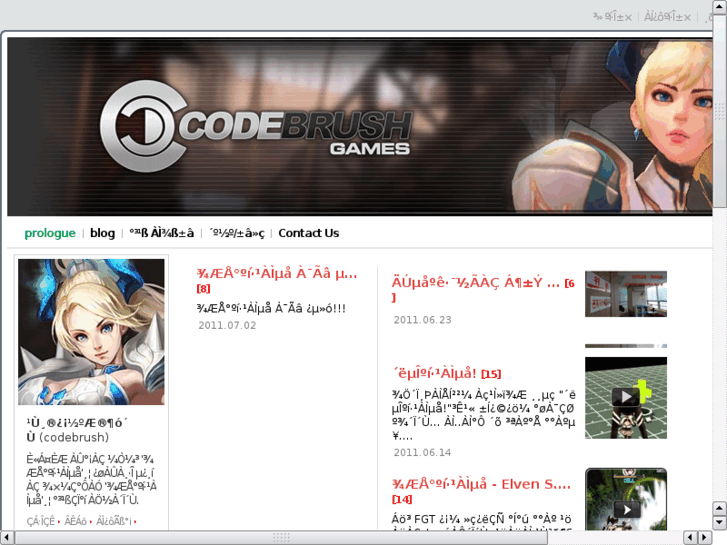Open the office photo thumbnail dated 2011.06.23
The image size is (727, 545).
pos(626,294)
